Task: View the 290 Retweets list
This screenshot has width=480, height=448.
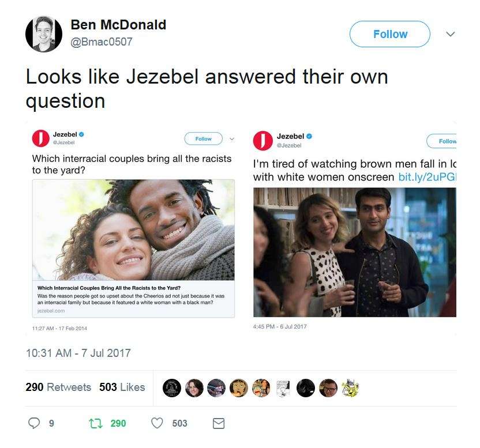Action: [58, 387]
